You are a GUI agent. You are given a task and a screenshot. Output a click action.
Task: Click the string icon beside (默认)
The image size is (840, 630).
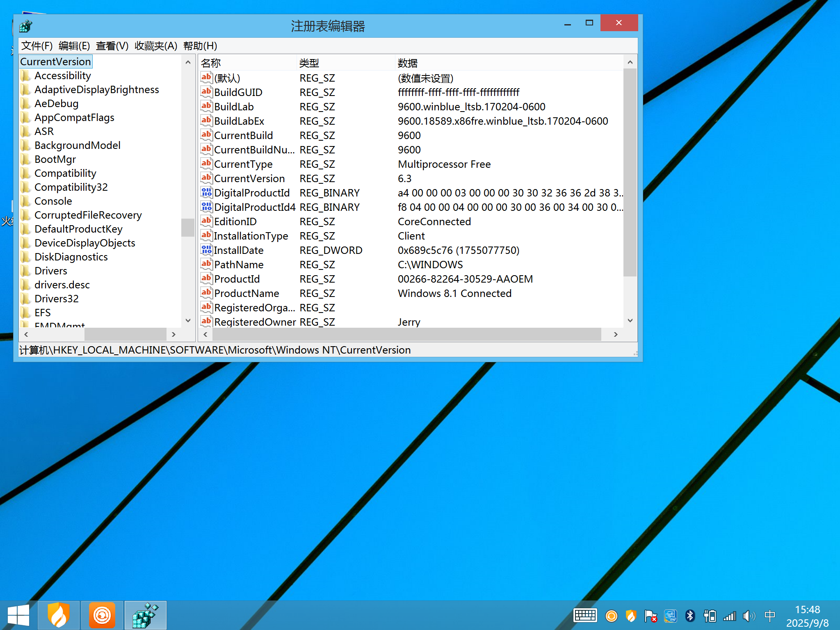206,78
